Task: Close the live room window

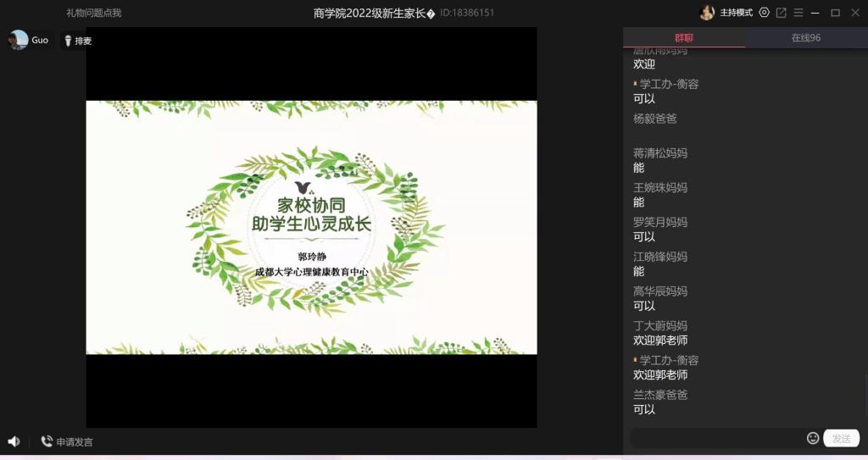Action: pos(855,12)
